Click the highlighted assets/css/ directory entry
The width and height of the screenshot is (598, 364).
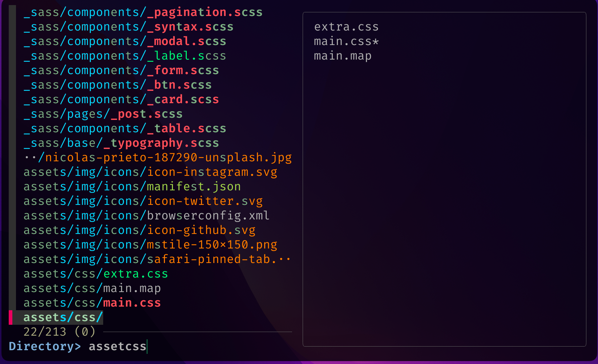(63, 318)
